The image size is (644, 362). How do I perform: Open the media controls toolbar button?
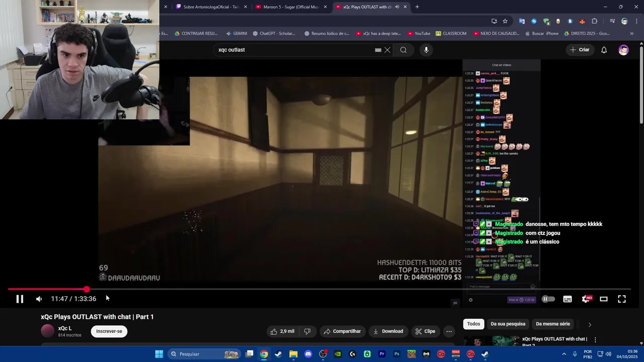[x=612, y=21]
